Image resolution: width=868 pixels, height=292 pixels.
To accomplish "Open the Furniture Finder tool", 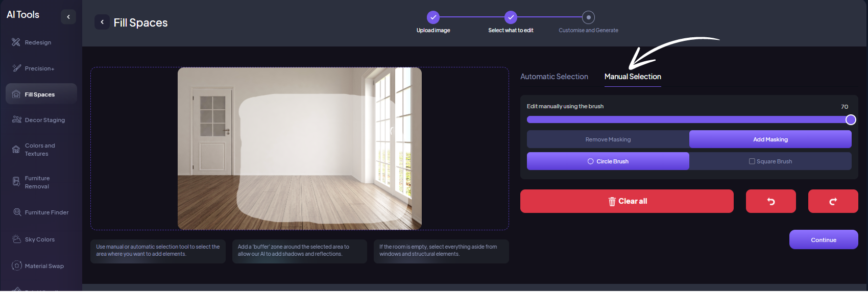I will (46, 212).
